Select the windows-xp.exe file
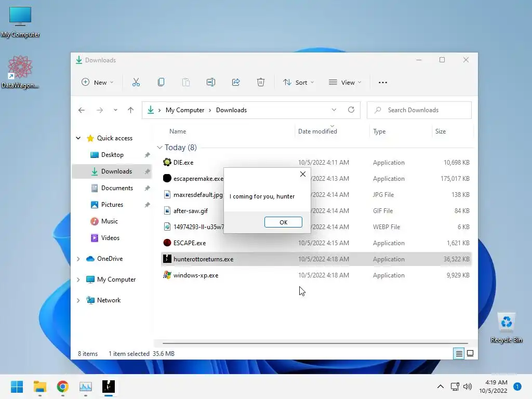 316,275
